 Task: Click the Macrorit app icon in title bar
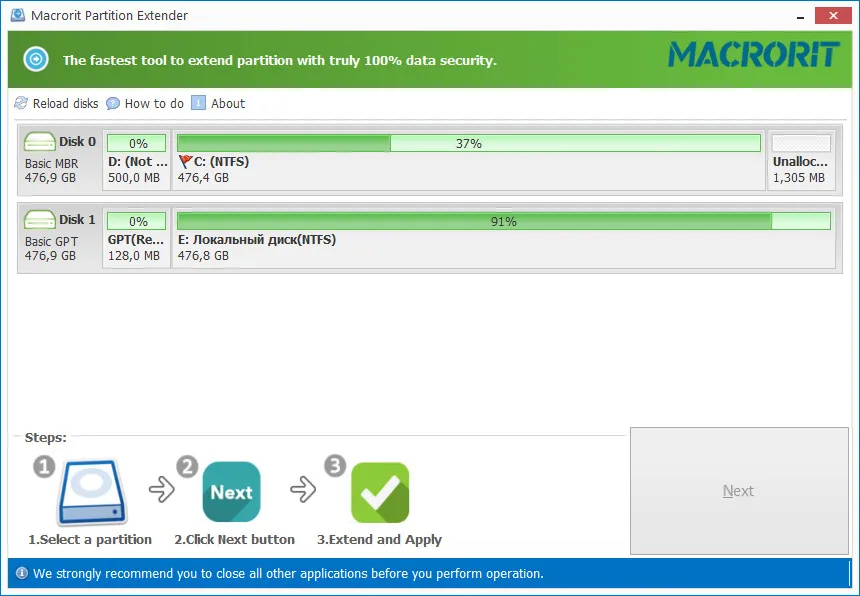(18, 15)
